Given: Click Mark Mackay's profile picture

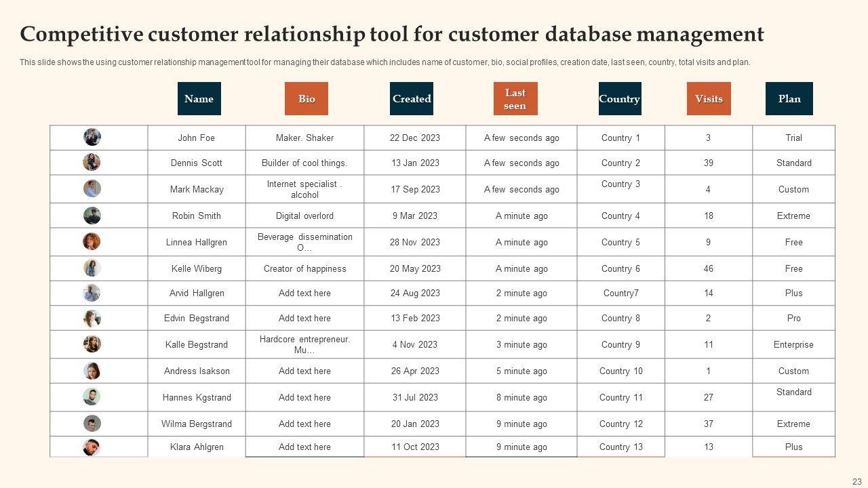Looking at the screenshot, I should [92, 188].
